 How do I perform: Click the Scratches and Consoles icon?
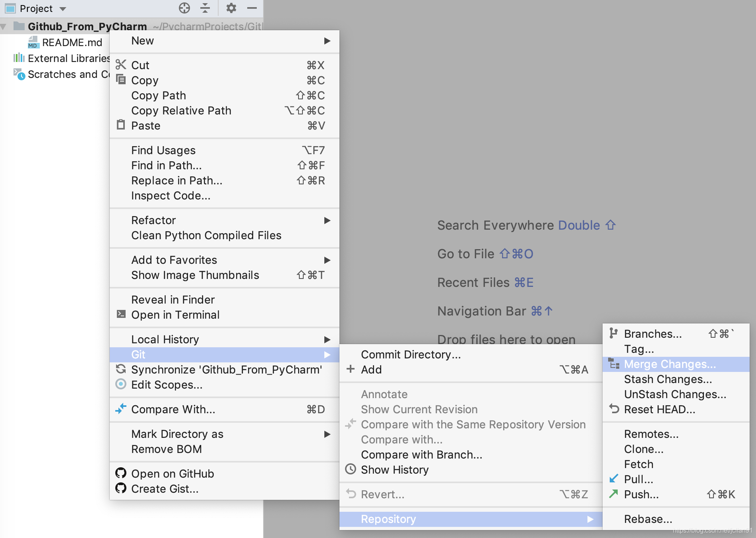[x=19, y=74]
